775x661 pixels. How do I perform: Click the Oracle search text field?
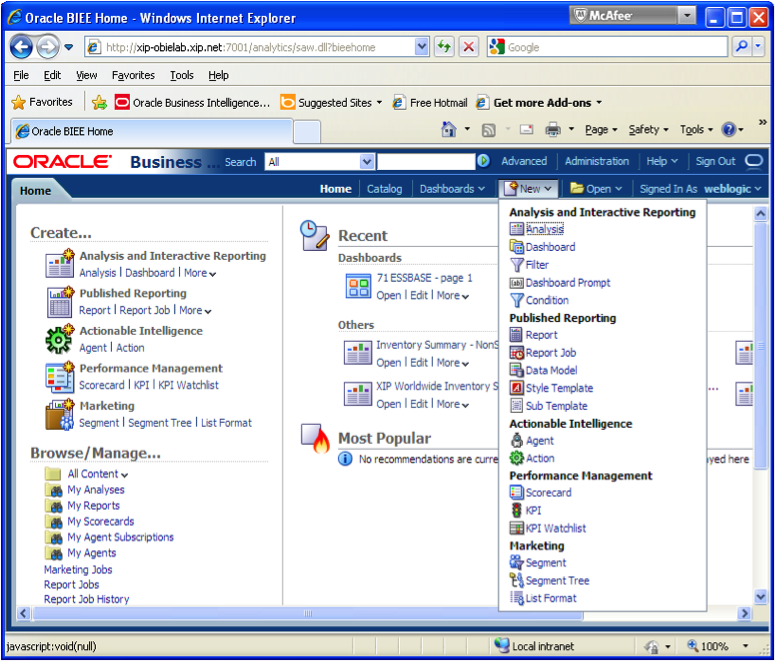pos(426,162)
